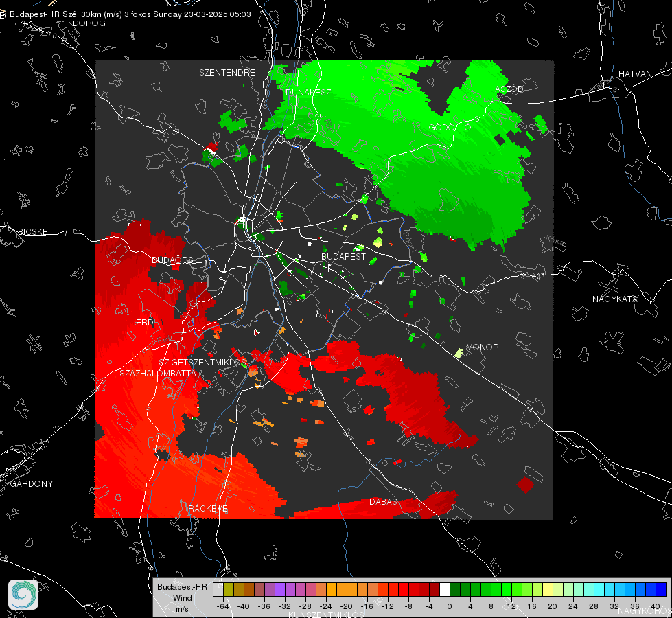
Task: Pick the olive -64 m/s legend swatch
Action: click(x=229, y=589)
